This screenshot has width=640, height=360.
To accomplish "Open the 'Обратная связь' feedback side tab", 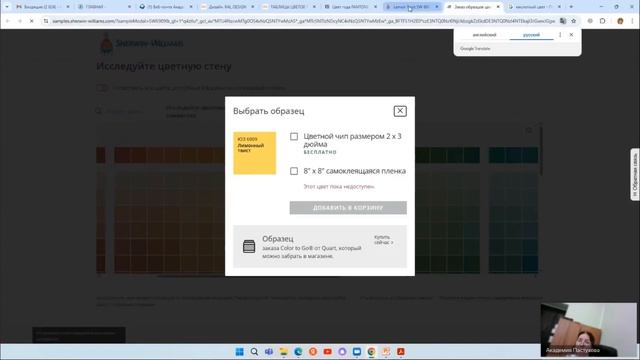I will point(635,174).
